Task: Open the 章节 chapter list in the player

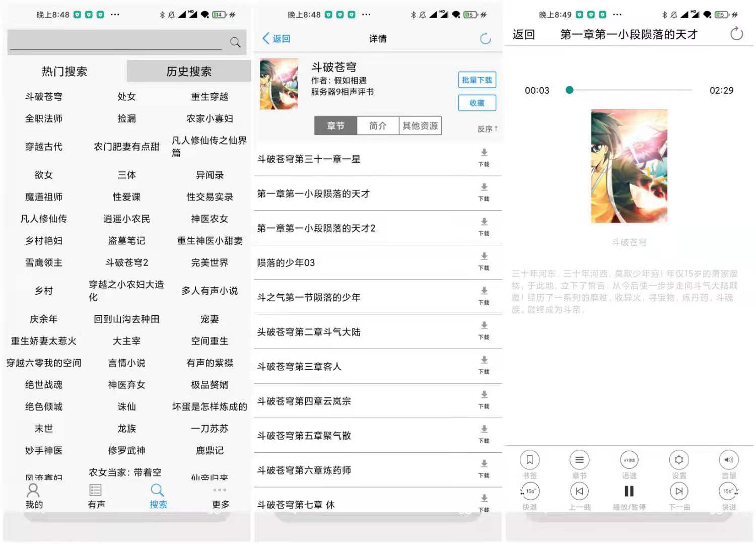Action: tap(579, 459)
